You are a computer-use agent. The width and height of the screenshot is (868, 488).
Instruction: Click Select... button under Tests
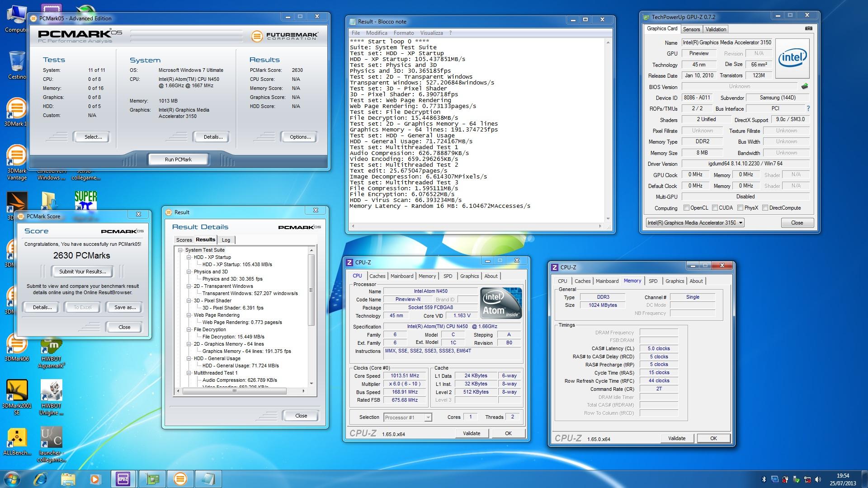tap(93, 137)
